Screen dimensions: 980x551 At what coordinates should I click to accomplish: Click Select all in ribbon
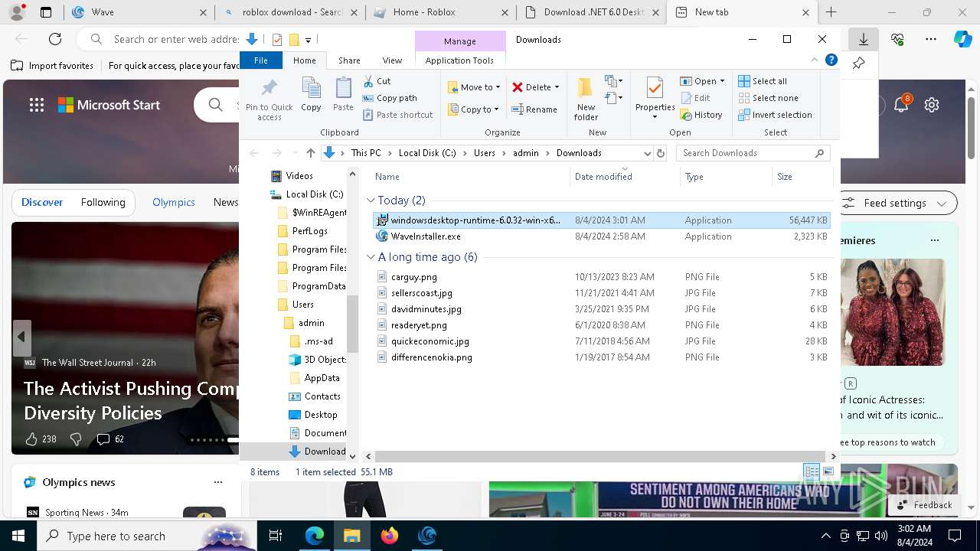point(763,81)
